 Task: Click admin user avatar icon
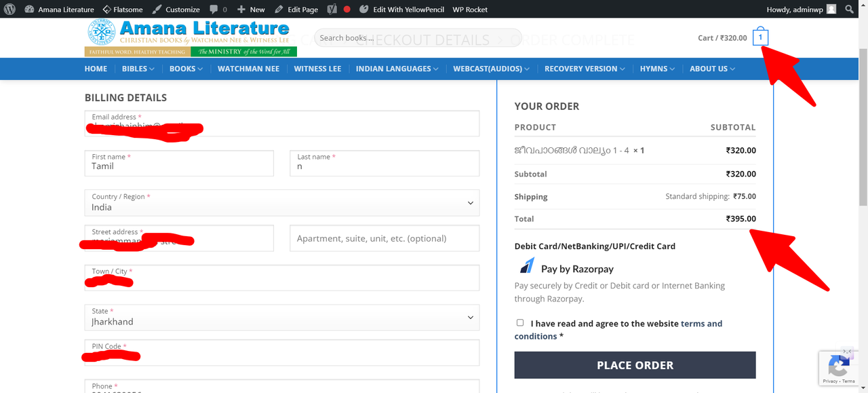[x=831, y=10]
